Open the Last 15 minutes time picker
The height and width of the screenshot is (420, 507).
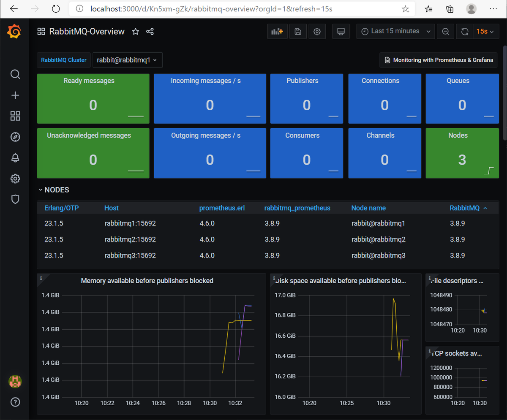tap(395, 31)
